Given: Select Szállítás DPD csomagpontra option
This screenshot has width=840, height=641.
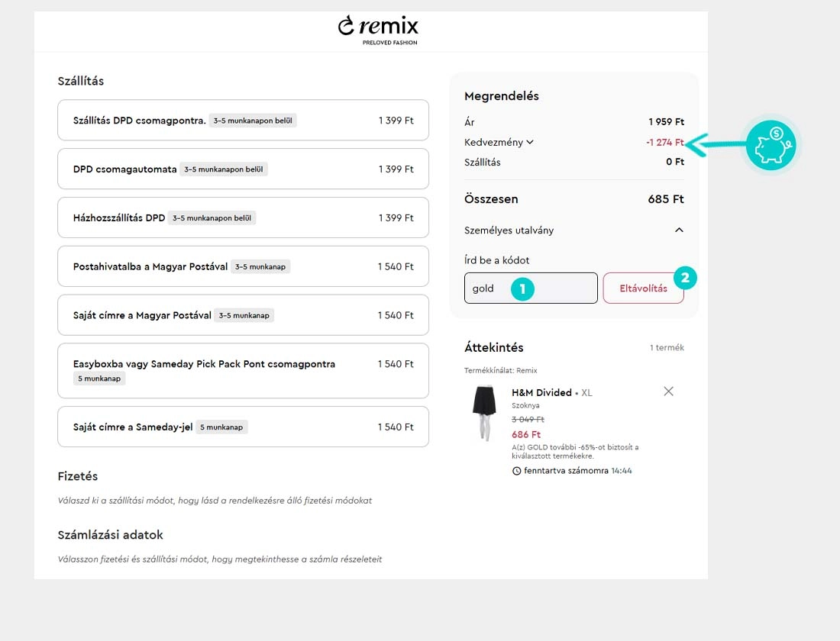Looking at the screenshot, I should point(243,120).
